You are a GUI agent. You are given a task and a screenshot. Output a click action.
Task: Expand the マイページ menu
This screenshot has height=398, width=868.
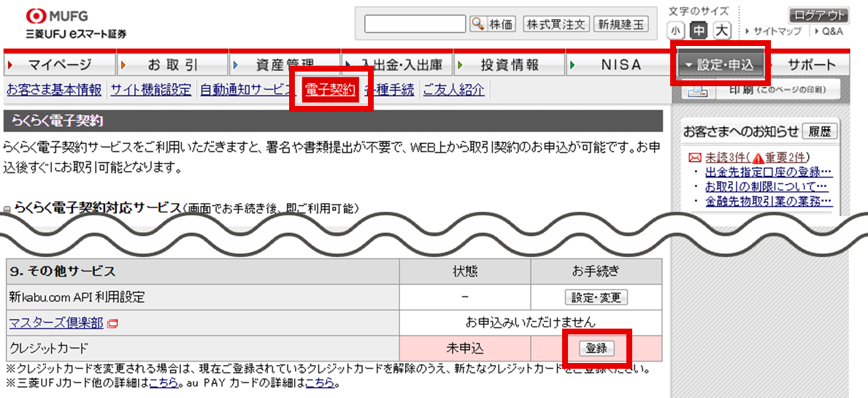[x=60, y=65]
